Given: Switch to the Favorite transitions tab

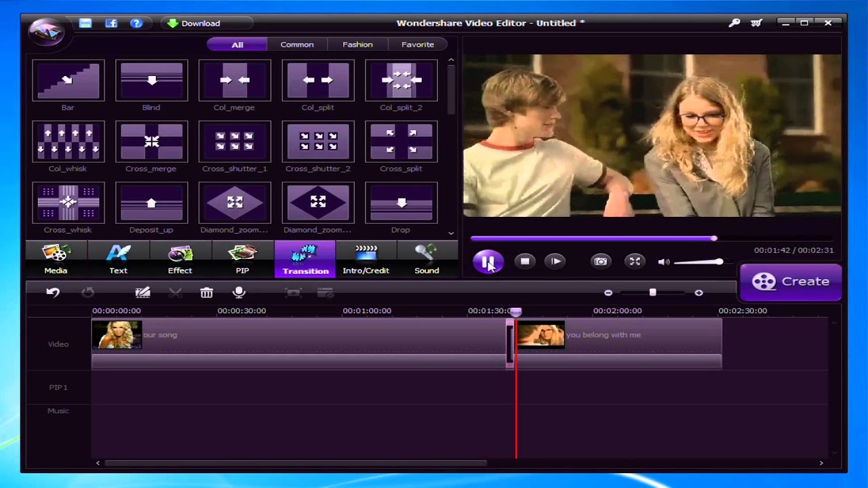Looking at the screenshot, I should click(418, 45).
